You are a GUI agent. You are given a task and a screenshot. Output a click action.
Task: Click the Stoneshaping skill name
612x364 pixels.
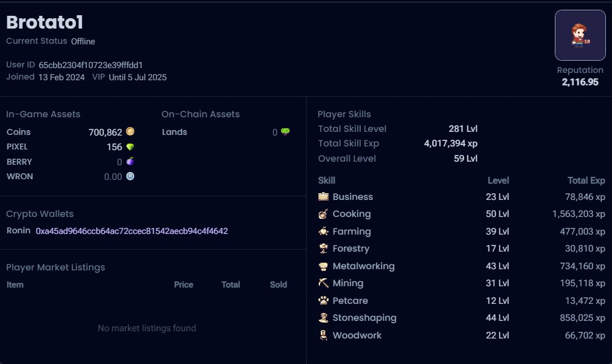364,318
